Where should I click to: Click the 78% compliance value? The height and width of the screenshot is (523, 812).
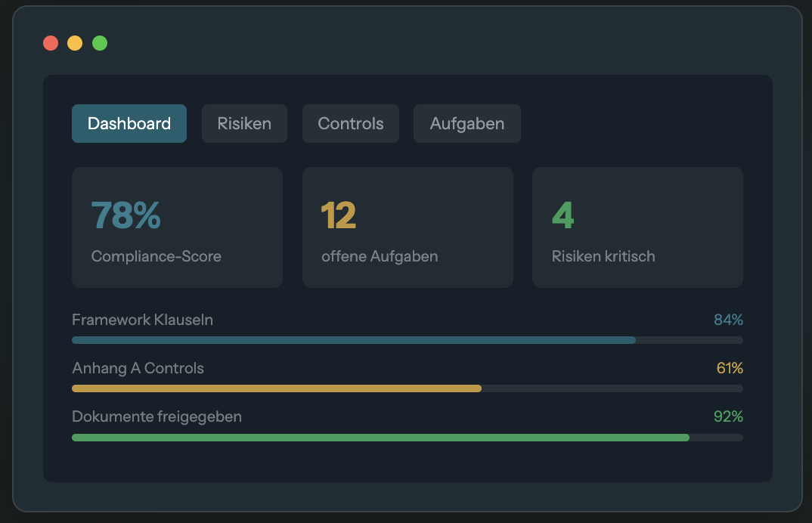(x=125, y=216)
